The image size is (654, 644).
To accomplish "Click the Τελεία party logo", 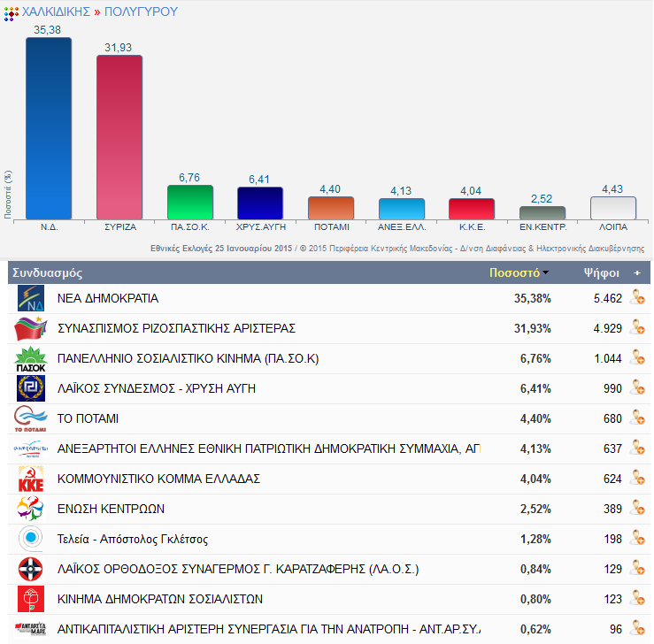I will (31, 538).
